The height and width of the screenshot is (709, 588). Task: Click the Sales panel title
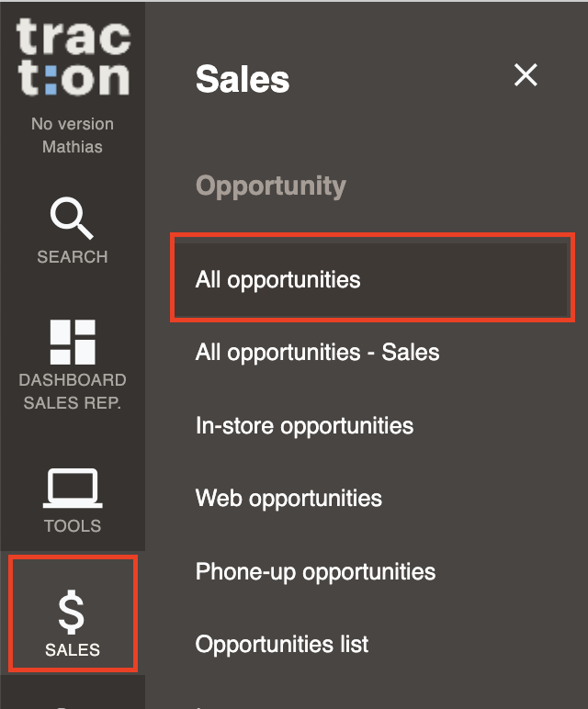click(243, 79)
